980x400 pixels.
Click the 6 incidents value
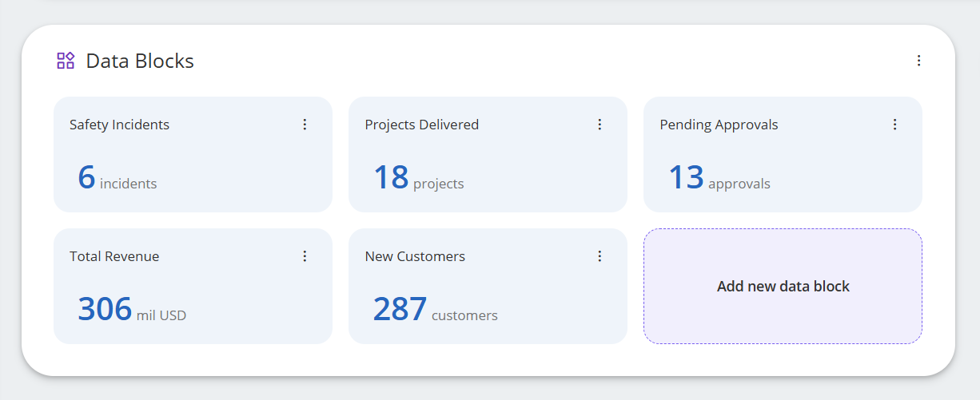coord(118,178)
